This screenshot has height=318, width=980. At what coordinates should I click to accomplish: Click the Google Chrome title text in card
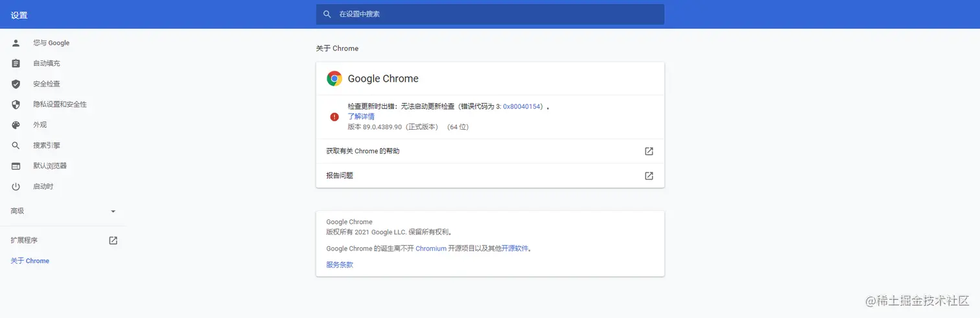pyautogui.click(x=383, y=79)
